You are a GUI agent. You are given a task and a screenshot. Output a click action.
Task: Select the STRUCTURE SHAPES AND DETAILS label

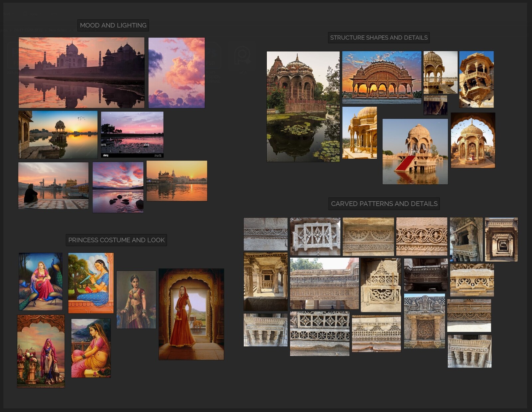(379, 38)
